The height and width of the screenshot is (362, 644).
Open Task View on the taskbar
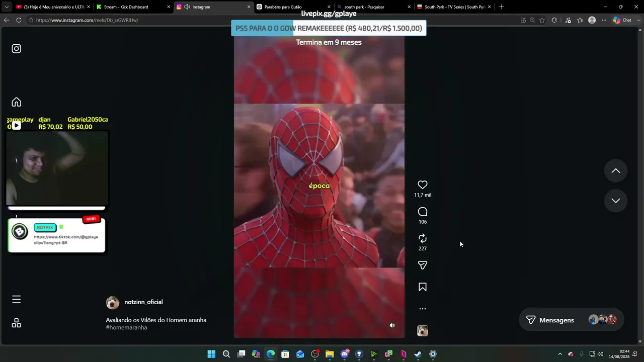tap(241, 354)
